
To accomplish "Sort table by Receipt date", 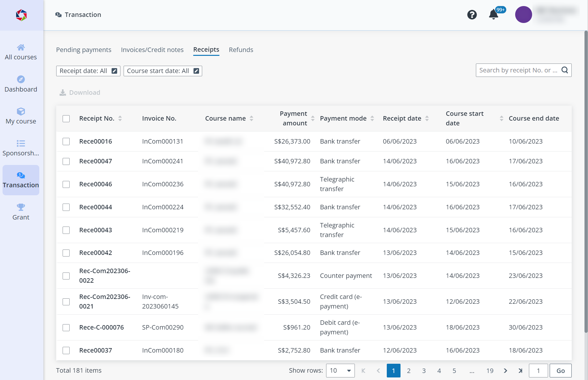I will 427,118.
